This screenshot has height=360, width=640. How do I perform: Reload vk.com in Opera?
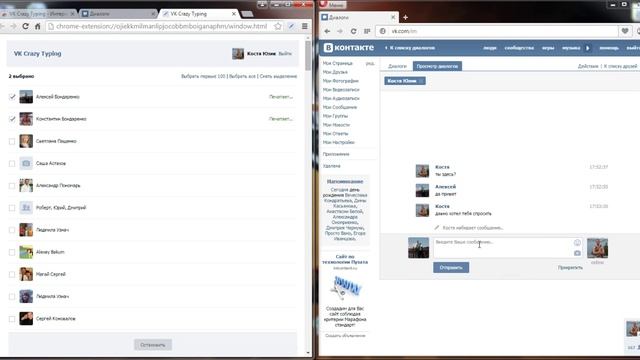[x=353, y=31]
